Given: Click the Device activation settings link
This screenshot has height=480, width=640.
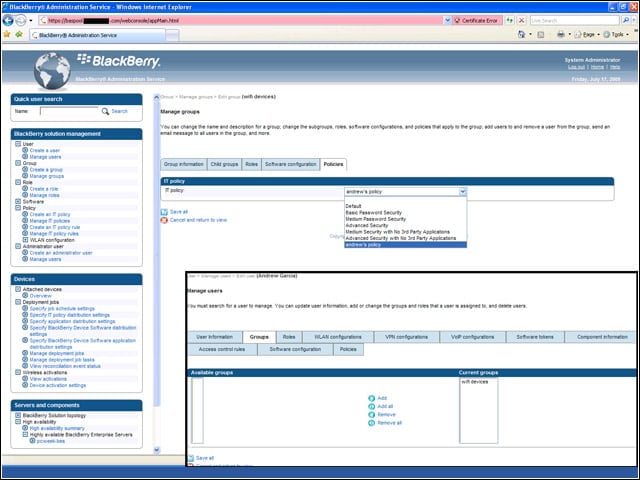Looking at the screenshot, I should click(58, 385).
